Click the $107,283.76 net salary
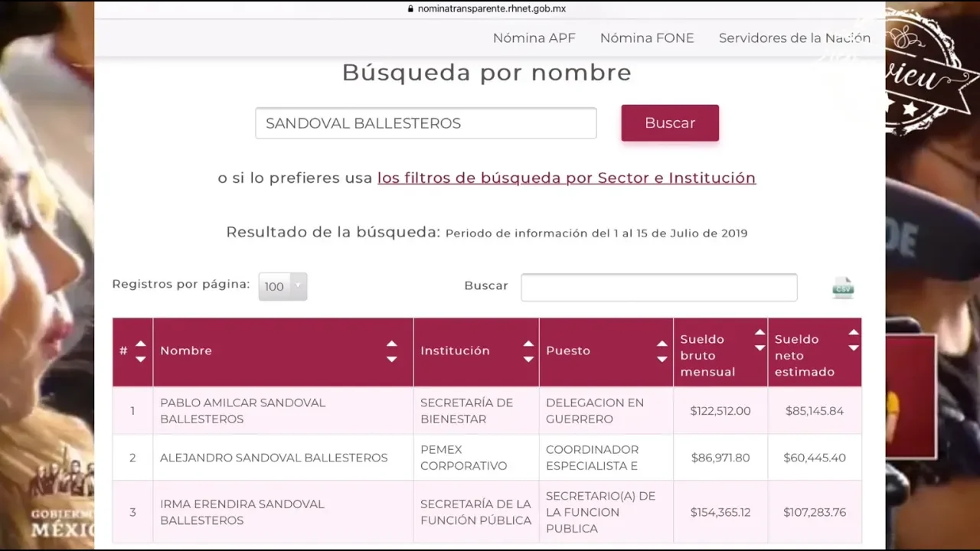 pyautogui.click(x=815, y=512)
